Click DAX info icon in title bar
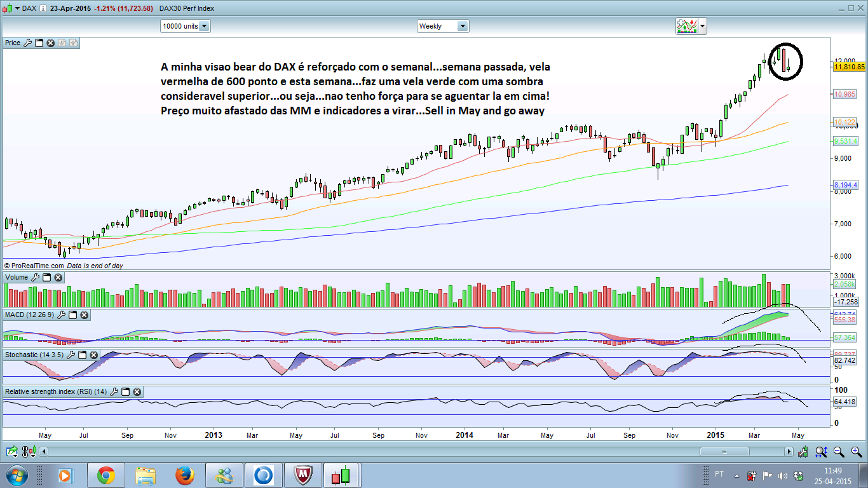The width and height of the screenshot is (868, 488). click(x=42, y=8)
